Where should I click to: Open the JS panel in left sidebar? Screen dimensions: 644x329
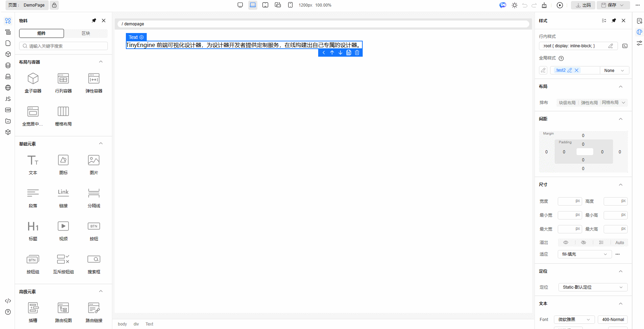tap(8, 99)
